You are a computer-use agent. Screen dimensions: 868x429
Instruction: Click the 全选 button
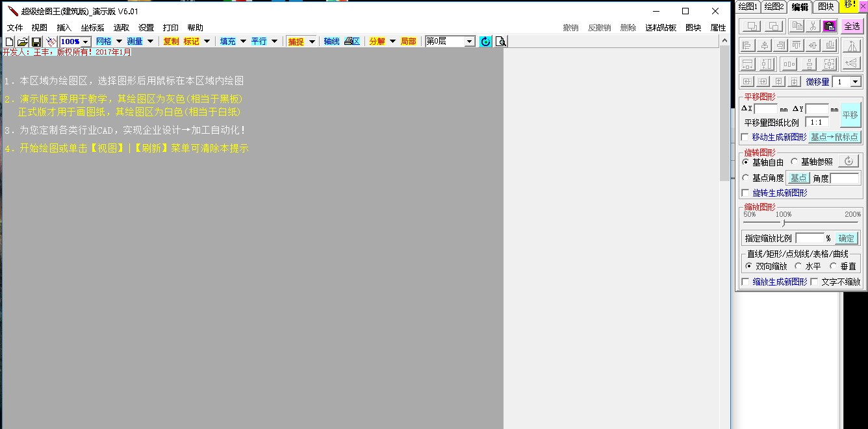point(851,26)
